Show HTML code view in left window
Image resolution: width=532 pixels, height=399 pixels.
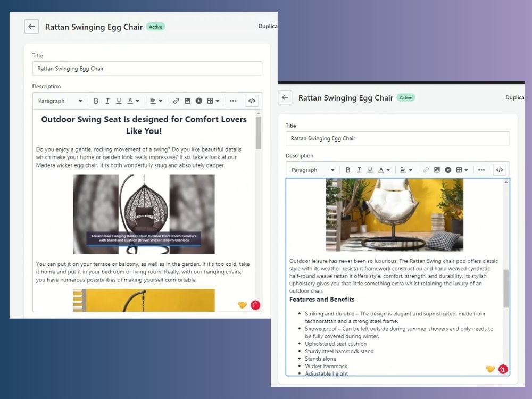252,101
